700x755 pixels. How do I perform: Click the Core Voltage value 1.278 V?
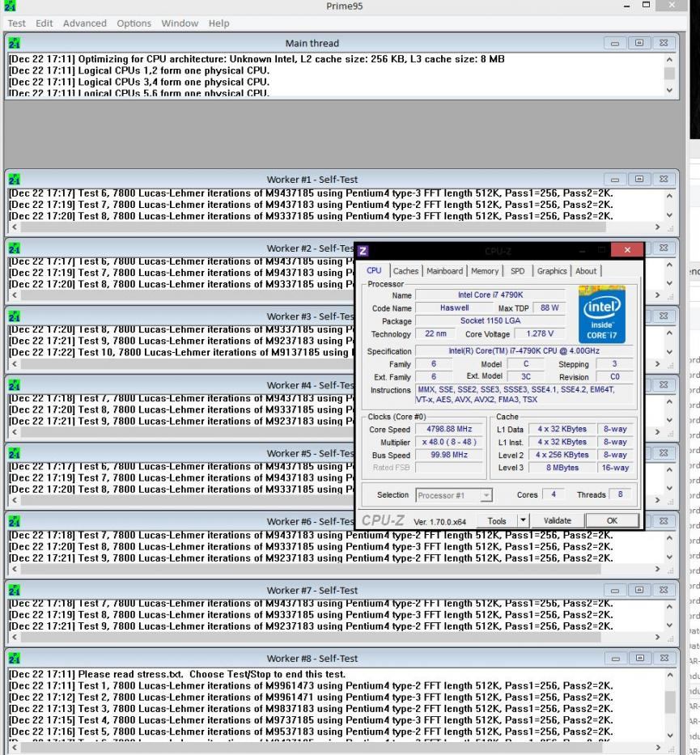(540, 333)
